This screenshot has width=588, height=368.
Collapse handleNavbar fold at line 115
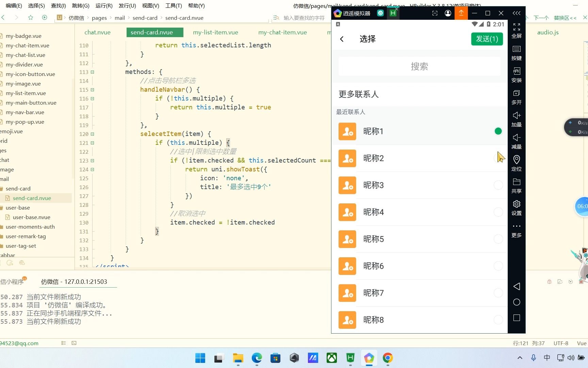[92, 90]
